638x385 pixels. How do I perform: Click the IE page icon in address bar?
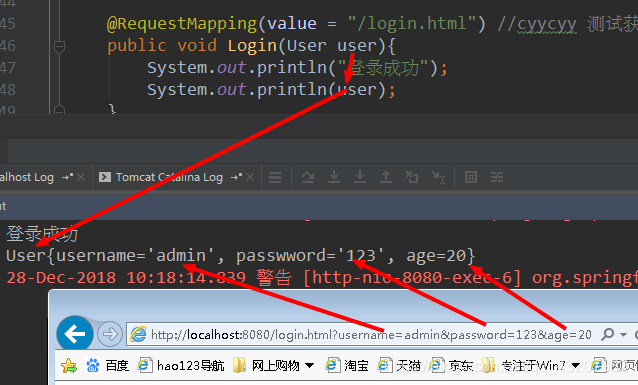(138, 334)
